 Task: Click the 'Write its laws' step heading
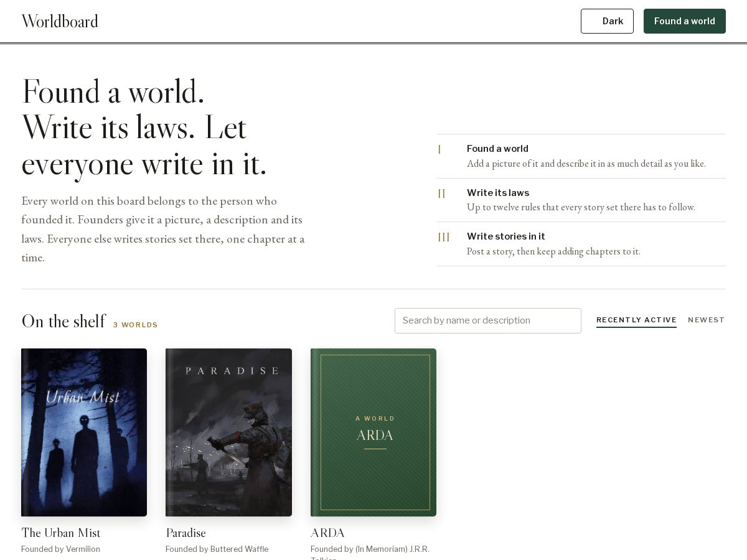click(498, 193)
